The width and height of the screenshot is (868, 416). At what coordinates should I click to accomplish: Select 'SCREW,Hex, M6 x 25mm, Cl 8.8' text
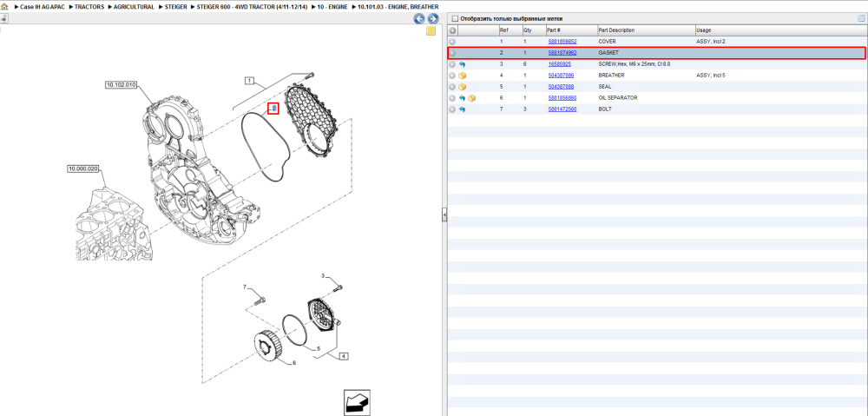tap(635, 64)
